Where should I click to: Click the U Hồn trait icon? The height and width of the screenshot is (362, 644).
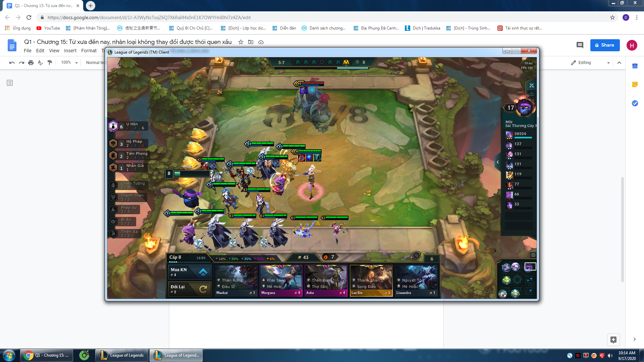[x=113, y=126]
